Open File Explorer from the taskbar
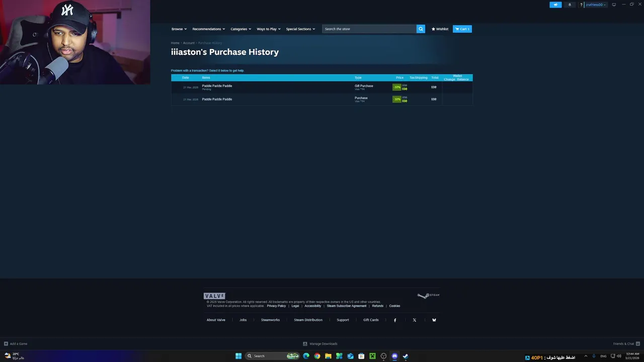 click(x=328, y=356)
